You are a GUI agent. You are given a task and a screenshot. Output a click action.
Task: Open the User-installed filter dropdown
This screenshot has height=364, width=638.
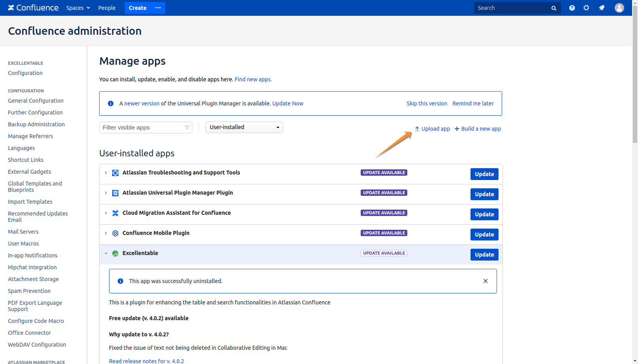(244, 127)
